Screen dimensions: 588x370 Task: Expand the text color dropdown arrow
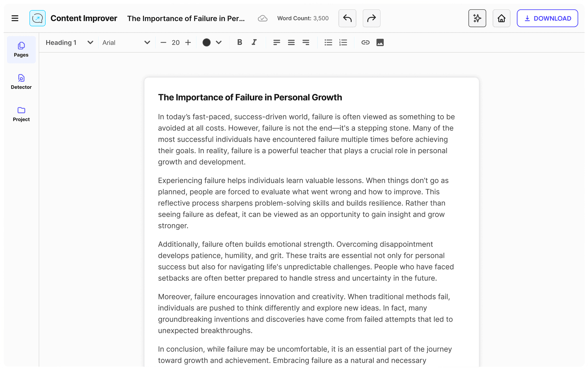point(219,42)
